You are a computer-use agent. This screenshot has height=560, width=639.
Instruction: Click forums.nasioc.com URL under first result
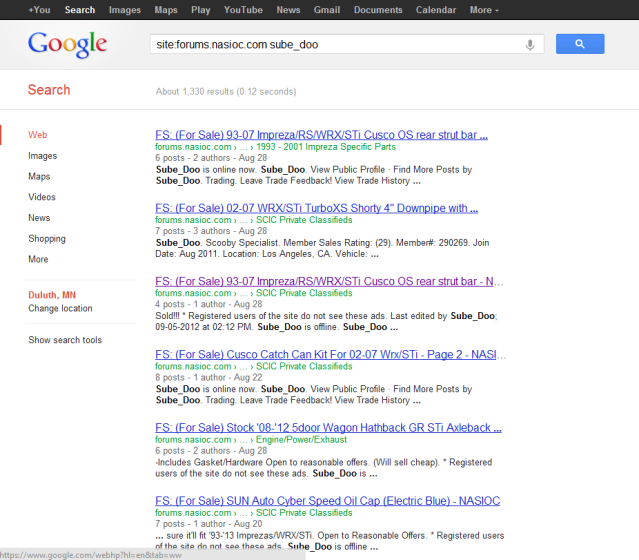[x=193, y=147]
